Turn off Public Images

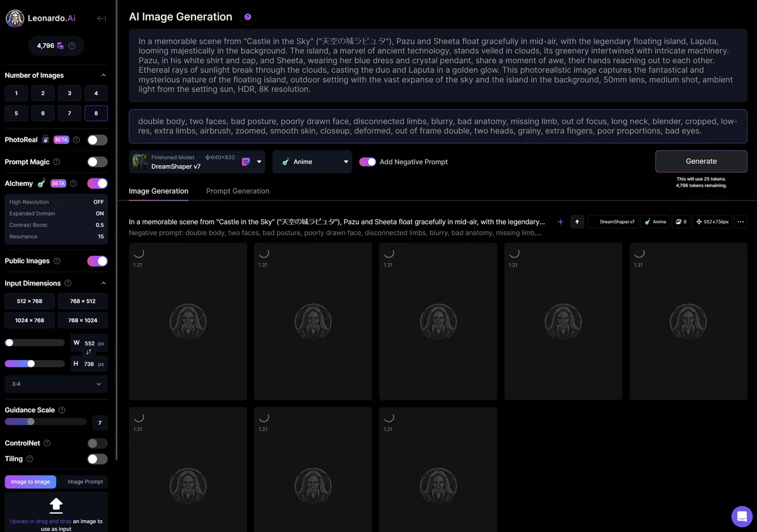pos(97,261)
